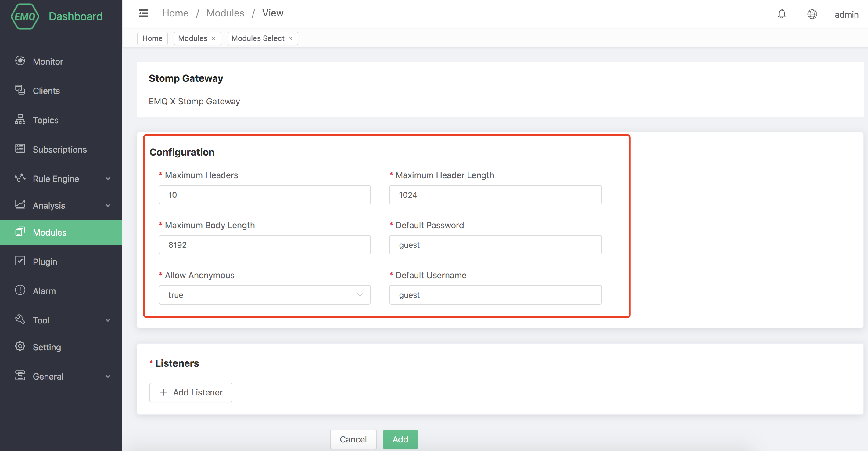The width and height of the screenshot is (868, 451).
Task: Close the Modules tab
Action: (x=213, y=38)
